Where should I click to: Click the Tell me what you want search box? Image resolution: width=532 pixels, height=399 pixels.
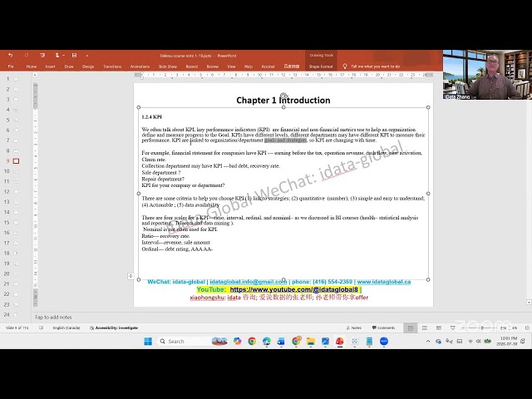pyautogui.click(x=375, y=66)
